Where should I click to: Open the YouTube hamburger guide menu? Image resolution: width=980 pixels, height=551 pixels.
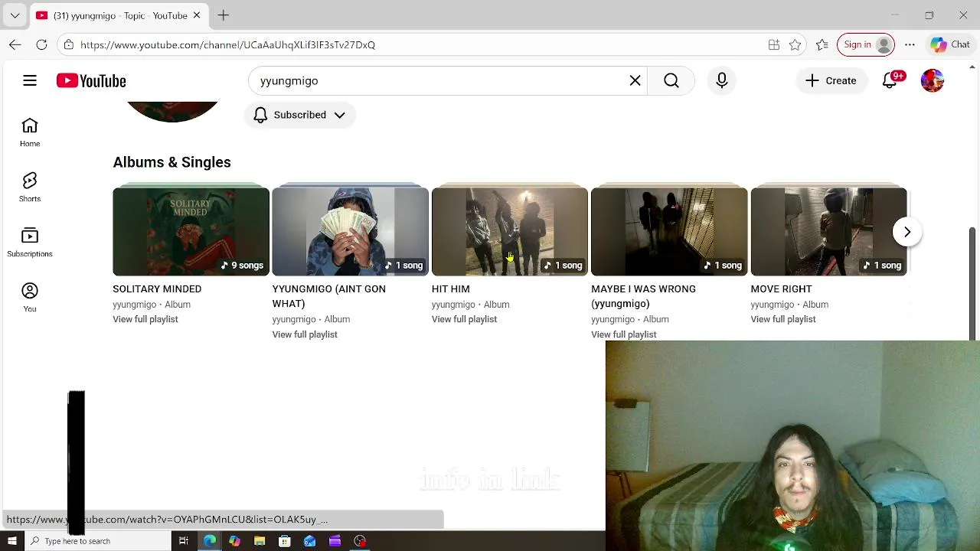tap(30, 80)
